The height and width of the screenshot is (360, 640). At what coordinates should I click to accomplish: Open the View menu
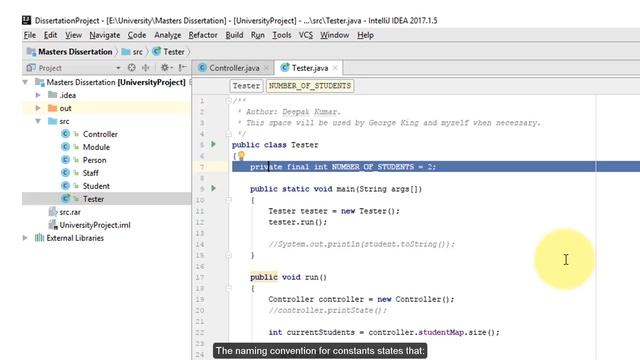pos(73,35)
